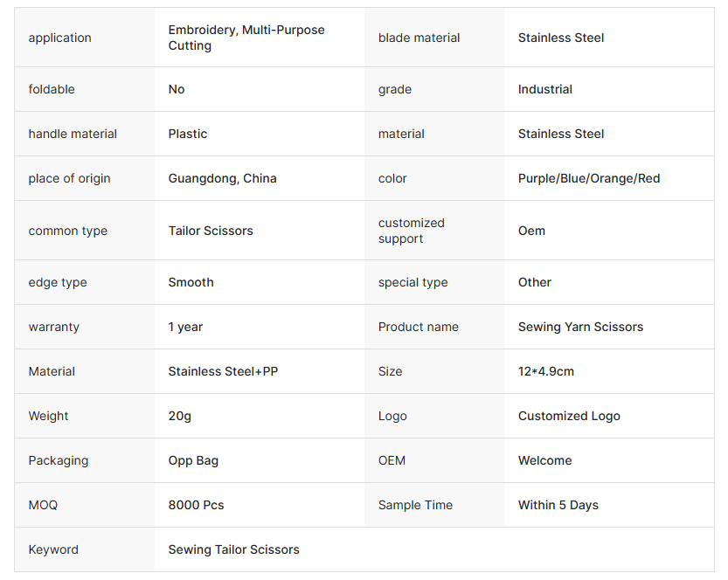
Task: Click the "Tailor Scissors" common type value
Action: point(211,231)
